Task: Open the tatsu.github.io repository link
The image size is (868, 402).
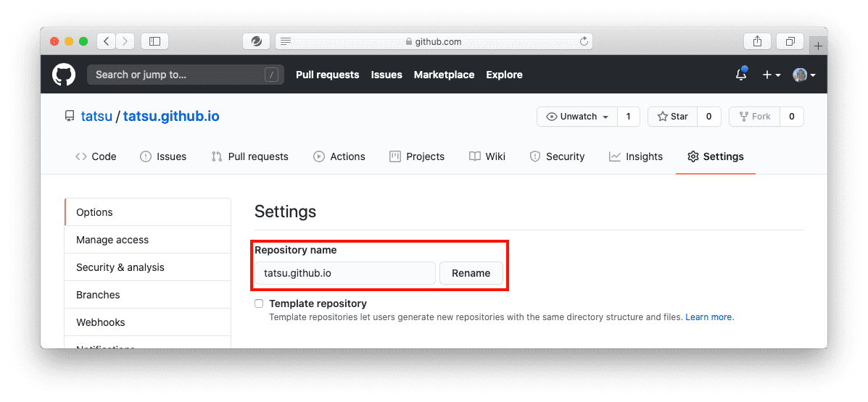Action: click(171, 117)
